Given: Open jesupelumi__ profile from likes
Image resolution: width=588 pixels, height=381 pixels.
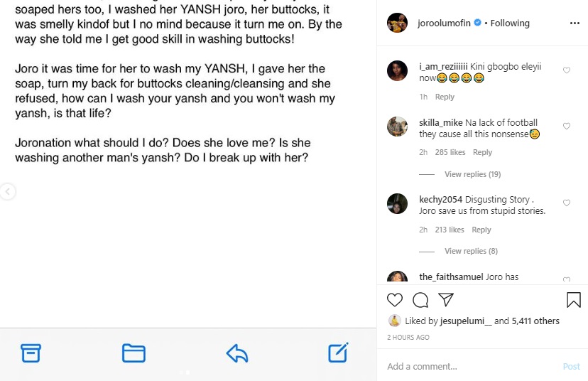Looking at the screenshot, I should (465, 321).
